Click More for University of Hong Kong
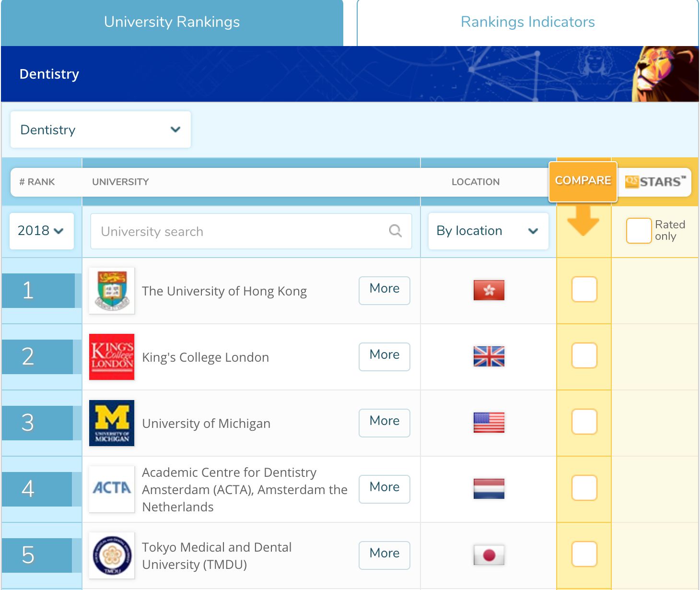The image size is (700, 590). tap(385, 290)
